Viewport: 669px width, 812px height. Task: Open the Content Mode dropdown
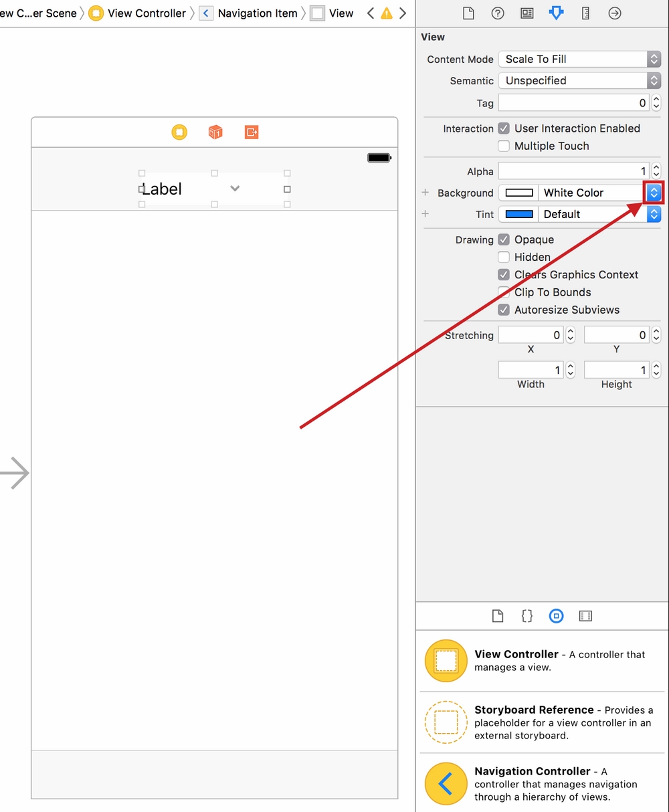point(579,59)
